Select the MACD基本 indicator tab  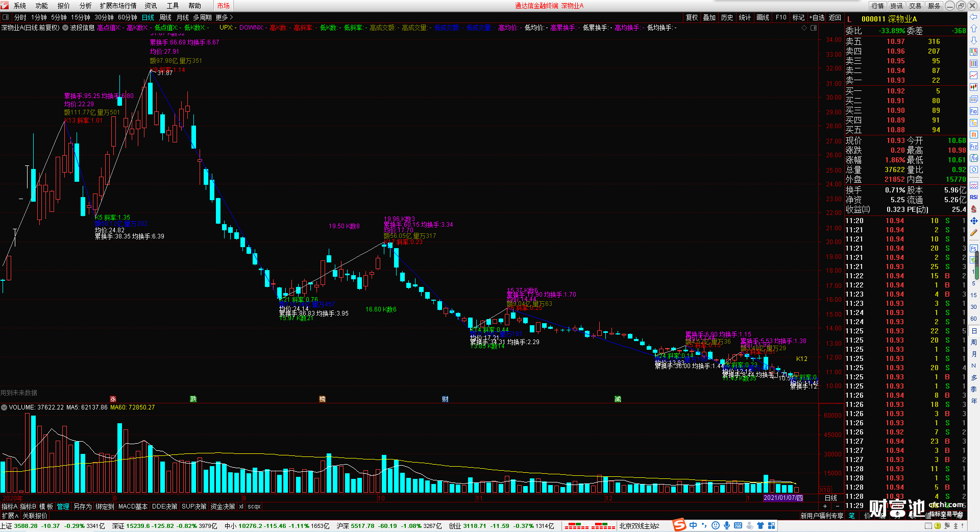pyautogui.click(x=133, y=506)
